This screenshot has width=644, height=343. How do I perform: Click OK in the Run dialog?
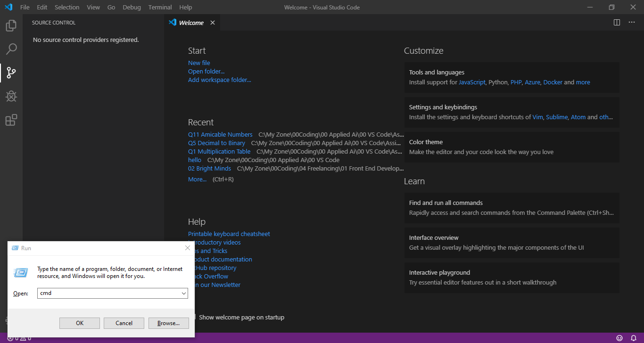tap(80, 323)
